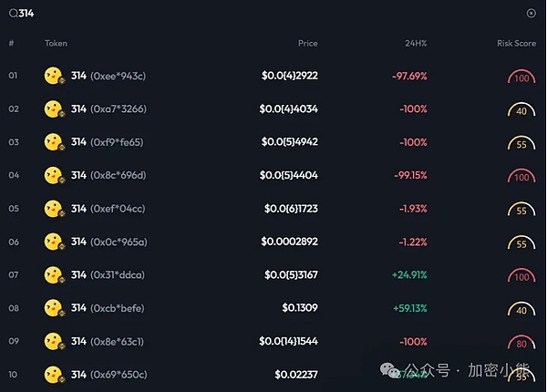This screenshot has width=547, height=392.
Task: Open token 314 (0x8e*63c1) link
Action: tap(108, 341)
